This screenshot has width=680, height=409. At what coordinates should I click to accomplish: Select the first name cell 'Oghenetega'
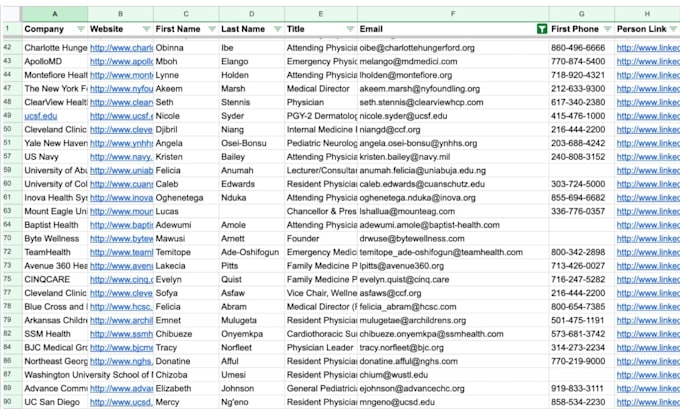click(x=186, y=198)
